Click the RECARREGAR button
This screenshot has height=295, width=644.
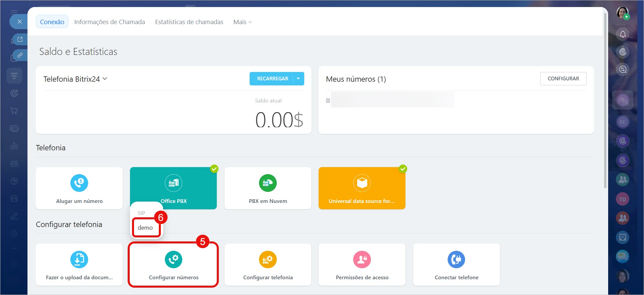272,79
